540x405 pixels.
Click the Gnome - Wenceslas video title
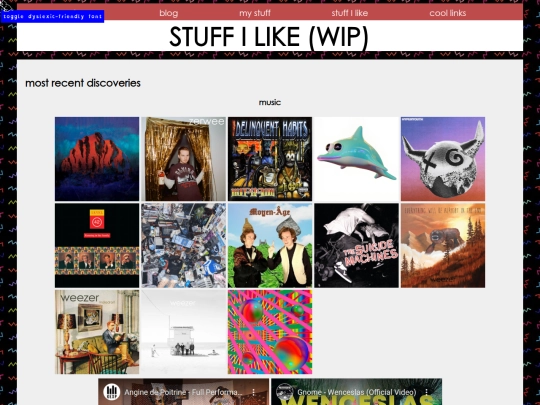pyautogui.click(x=356, y=392)
